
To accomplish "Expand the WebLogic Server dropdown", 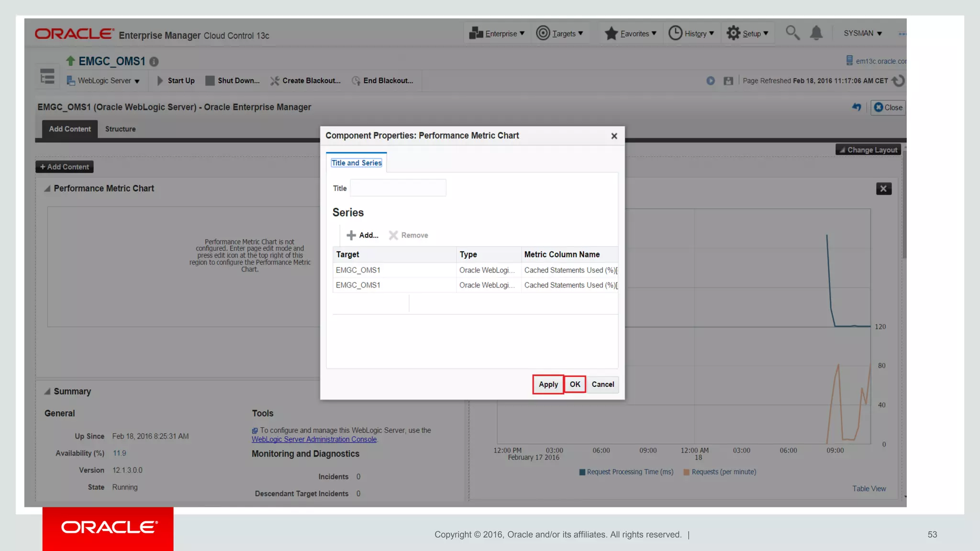I will tap(103, 81).
